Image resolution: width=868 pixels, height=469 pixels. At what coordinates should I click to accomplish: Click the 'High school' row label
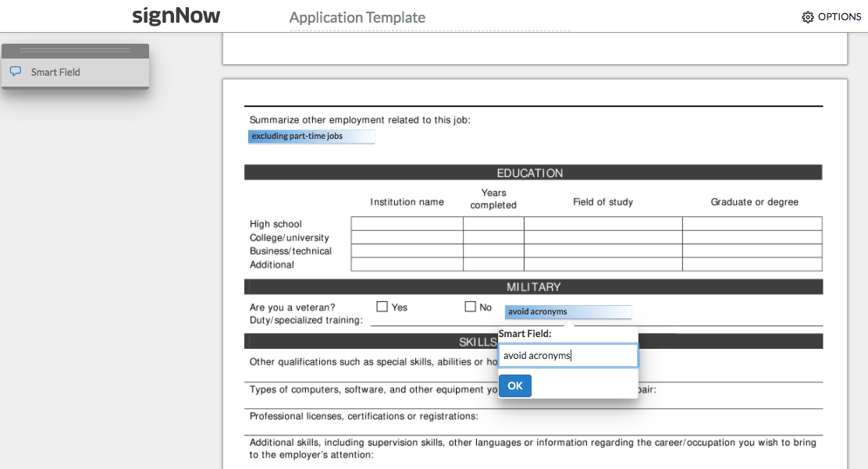276,224
